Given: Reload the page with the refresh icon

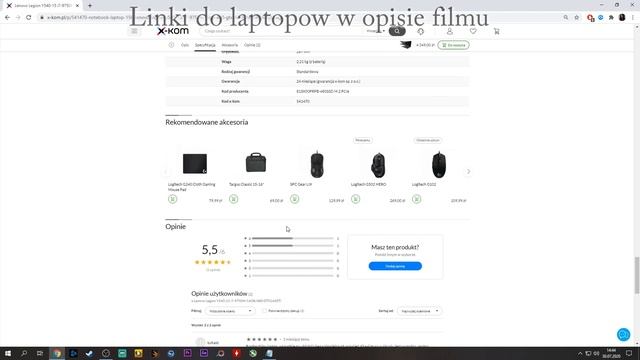Looking at the screenshot, I should [x=29, y=18].
